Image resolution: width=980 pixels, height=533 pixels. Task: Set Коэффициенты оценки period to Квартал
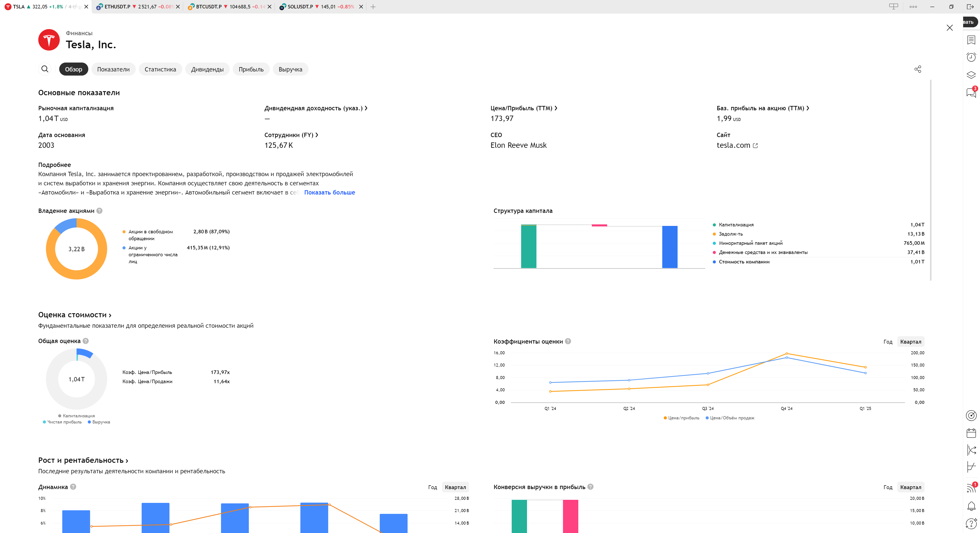tap(910, 342)
